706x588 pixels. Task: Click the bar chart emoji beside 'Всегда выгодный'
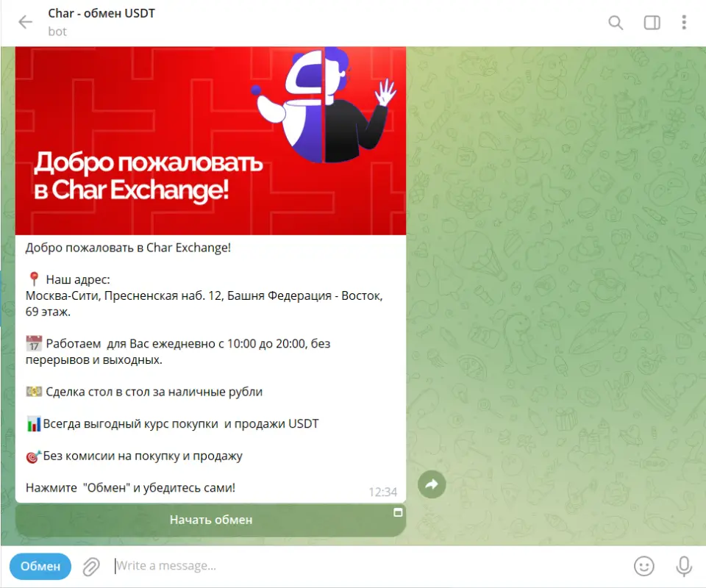coord(34,424)
